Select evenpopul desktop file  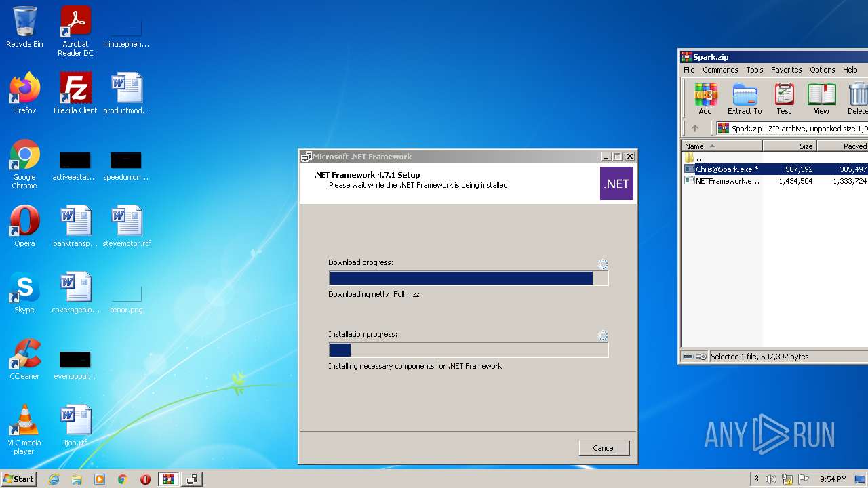[75, 364]
